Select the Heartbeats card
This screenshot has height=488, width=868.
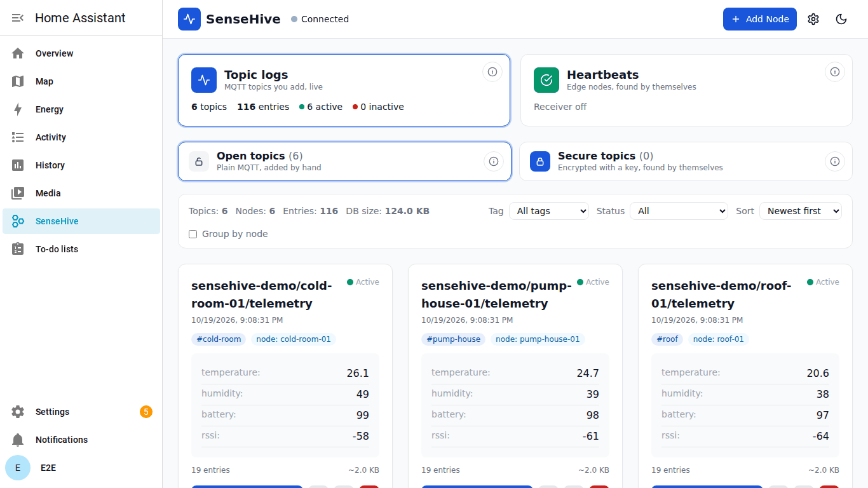point(686,90)
